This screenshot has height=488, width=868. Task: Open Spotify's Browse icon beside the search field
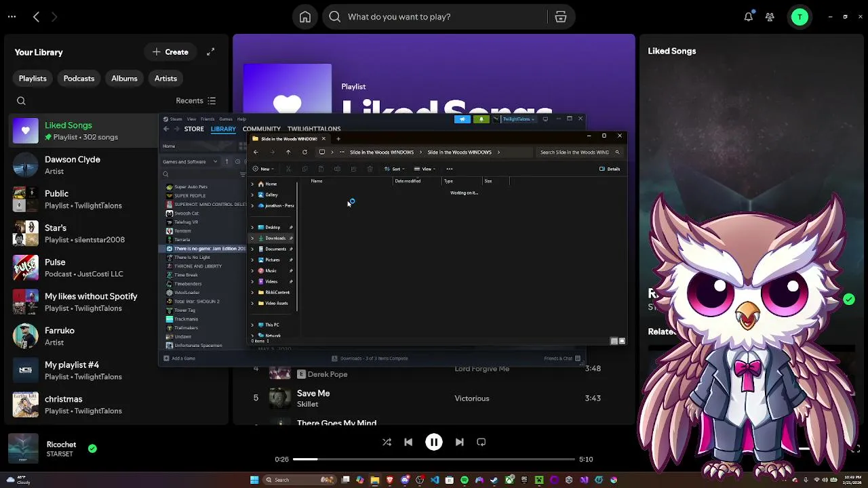click(561, 17)
